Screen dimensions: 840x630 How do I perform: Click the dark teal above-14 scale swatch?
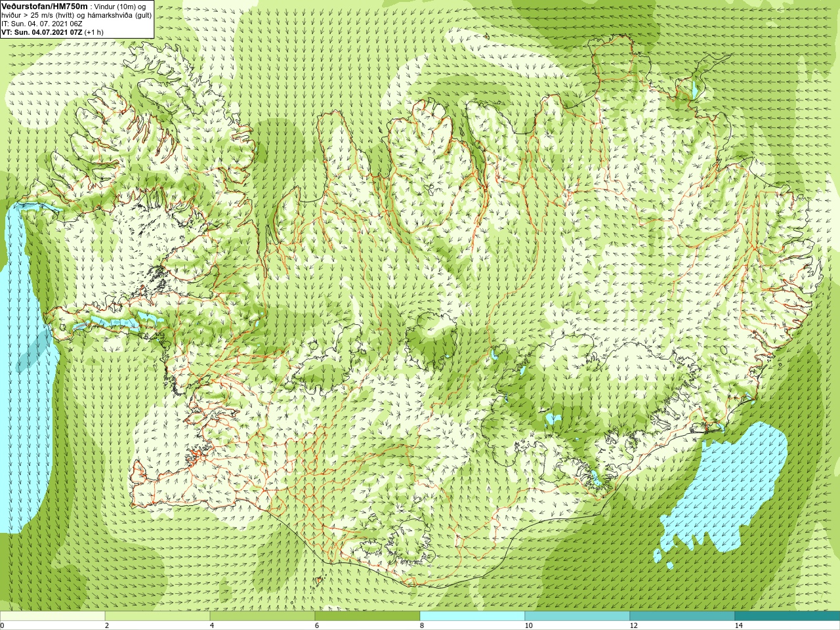pyautogui.click(x=787, y=616)
